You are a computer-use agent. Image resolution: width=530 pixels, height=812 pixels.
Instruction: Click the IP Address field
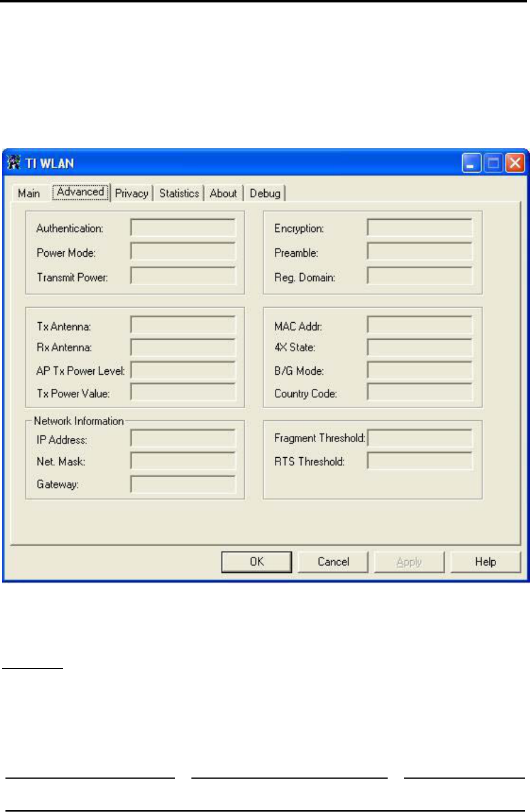(183, 438)
